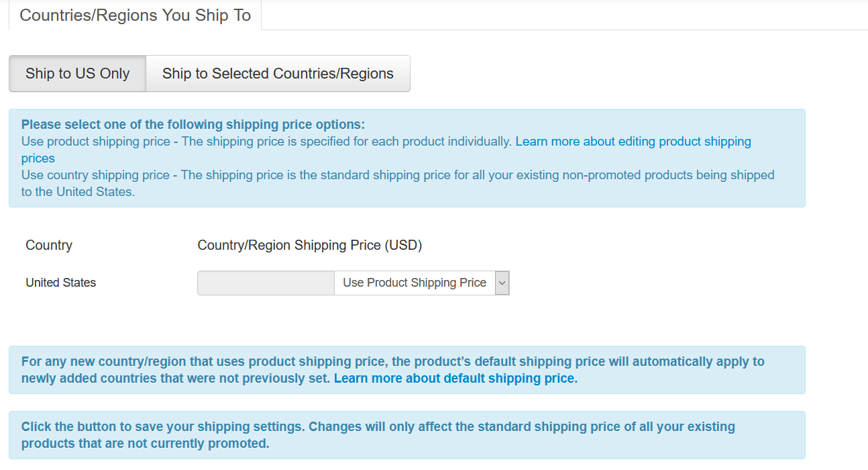This screenshot has width=868, height=470.
Task: Click the Use country shipping price description text
Action: tap(398, 183)
